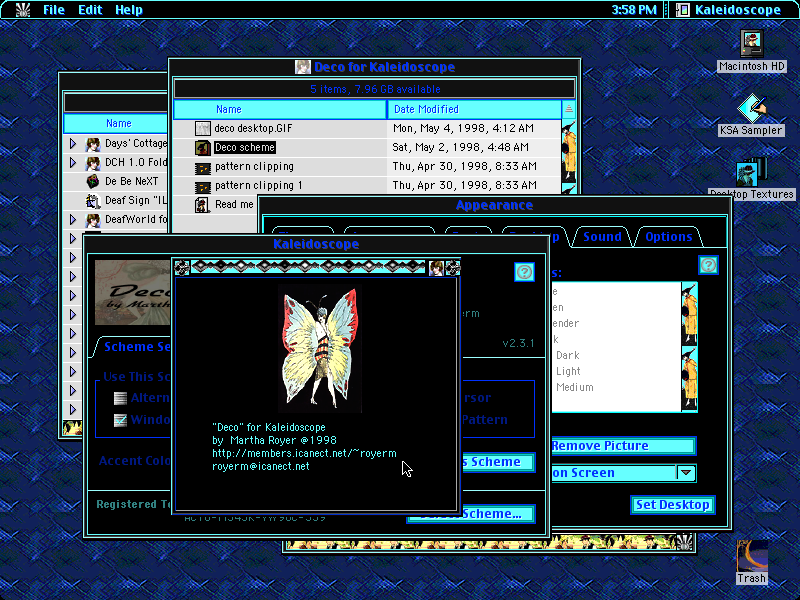Viewport: 800px width, 600px height.
Task: Select the Deco scheme file icon
Action: (x=203, y=147)
